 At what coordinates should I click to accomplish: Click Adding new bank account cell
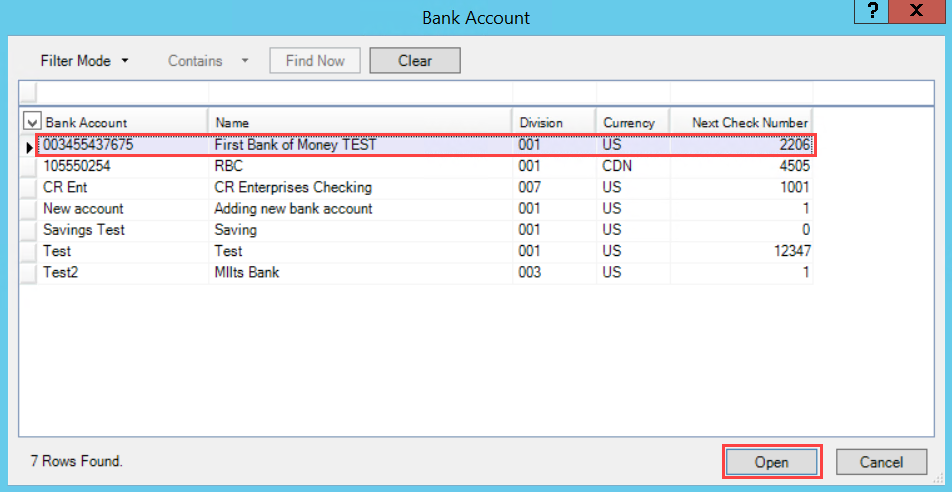click(x=361, y=209)
